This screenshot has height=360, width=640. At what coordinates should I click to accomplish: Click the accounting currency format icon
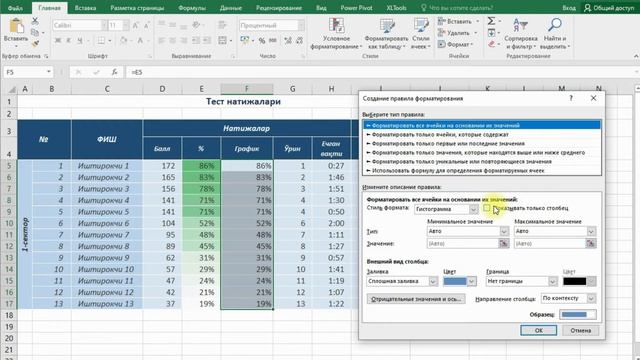(x=244, y=40)
